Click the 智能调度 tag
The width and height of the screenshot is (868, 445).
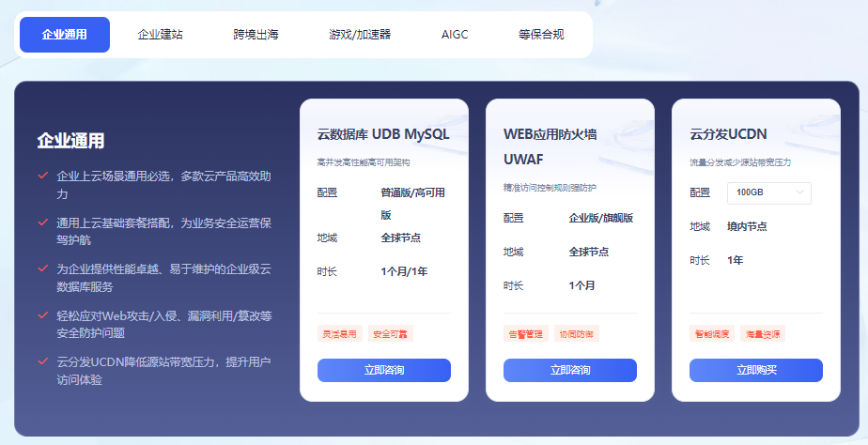coord(712,334)
